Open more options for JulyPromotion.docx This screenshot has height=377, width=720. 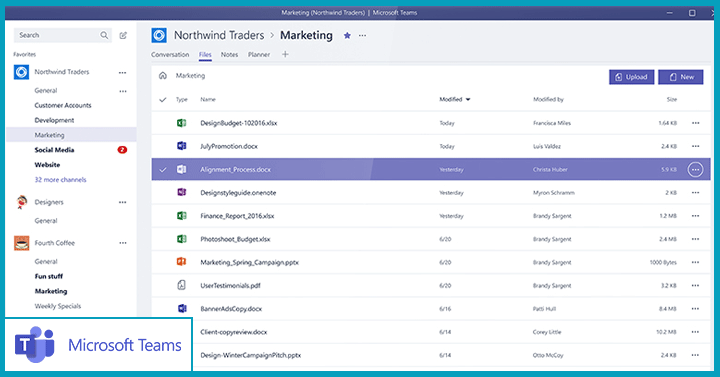pyautogui.click(x=696, y=146)
